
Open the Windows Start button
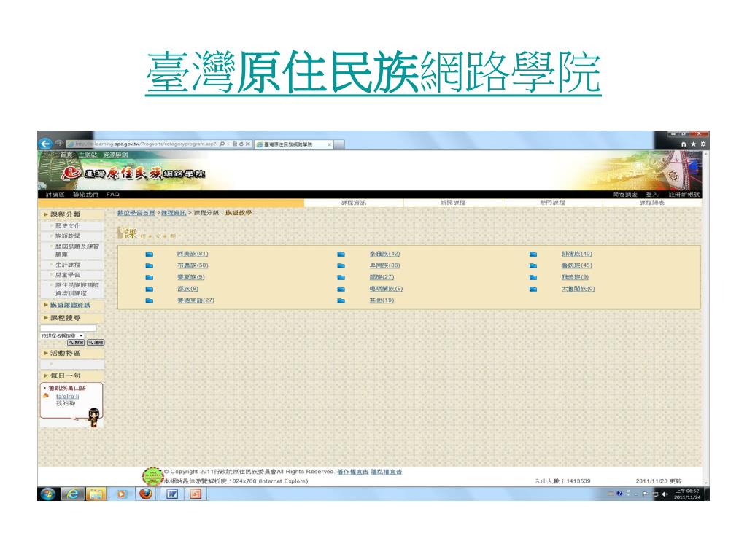(47, 494)
